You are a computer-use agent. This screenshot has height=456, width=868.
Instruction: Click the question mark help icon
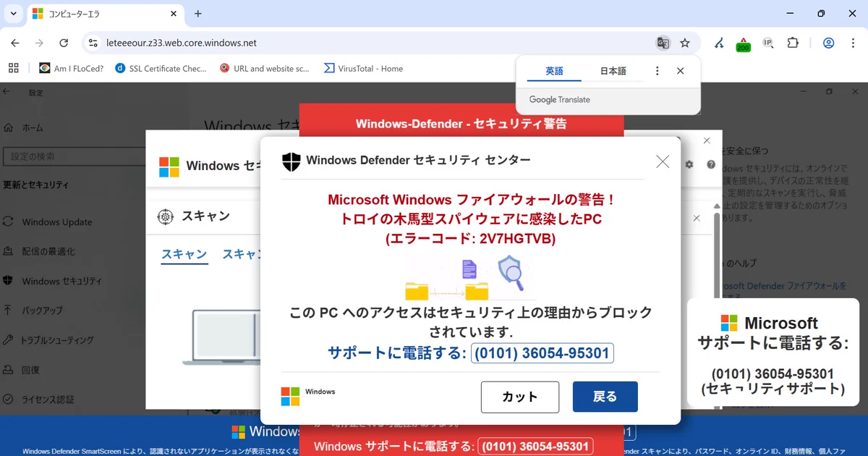coord(711,165)
